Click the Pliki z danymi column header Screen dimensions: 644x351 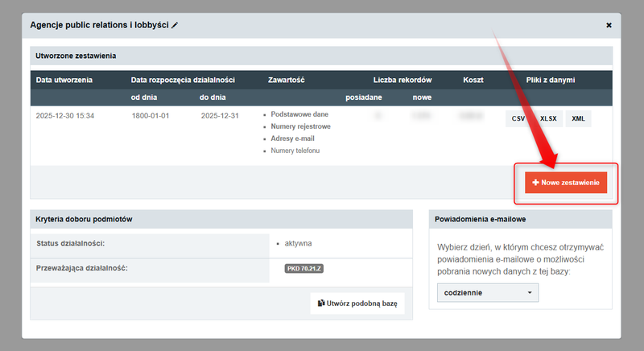[x=551, y=80]
